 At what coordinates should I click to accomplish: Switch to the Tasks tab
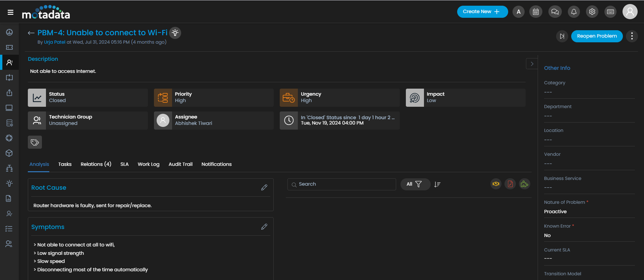(x=65, y=164)
